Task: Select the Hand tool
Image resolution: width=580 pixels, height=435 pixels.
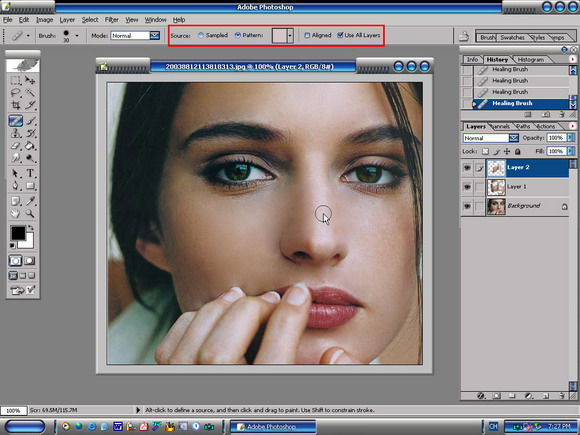Action: (x=16, y=213)
